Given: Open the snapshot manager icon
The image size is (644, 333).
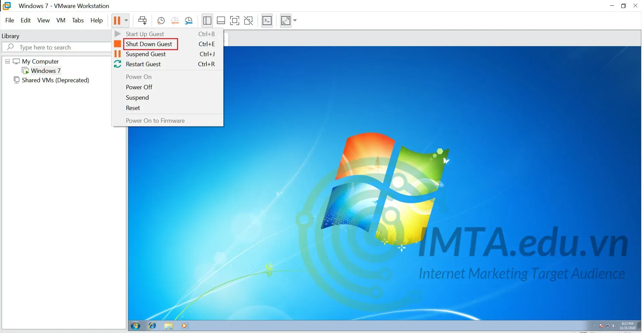Looking at the screenshot, I should tap(189, 20).
